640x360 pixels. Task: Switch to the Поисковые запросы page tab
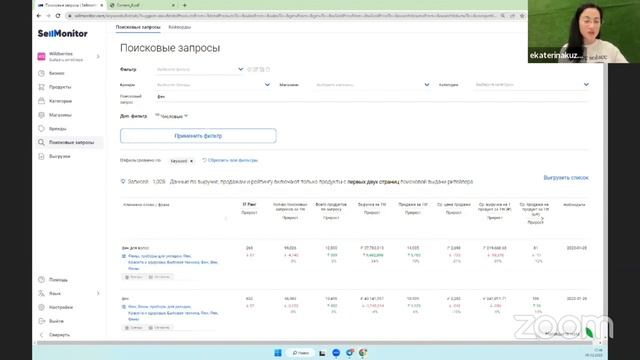pos(138,27)
